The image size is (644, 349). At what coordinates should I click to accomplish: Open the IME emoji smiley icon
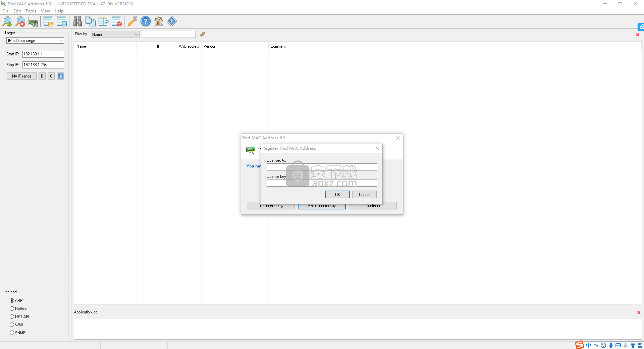pos(603,345)
